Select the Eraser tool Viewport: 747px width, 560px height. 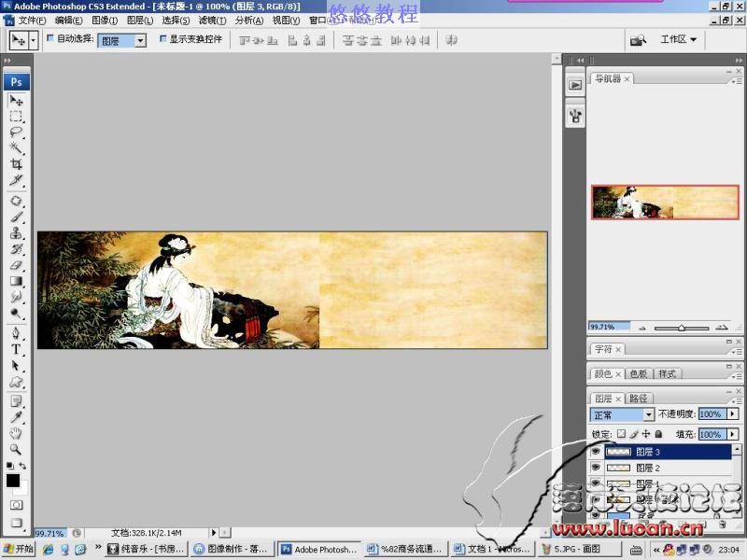[16, 265]
